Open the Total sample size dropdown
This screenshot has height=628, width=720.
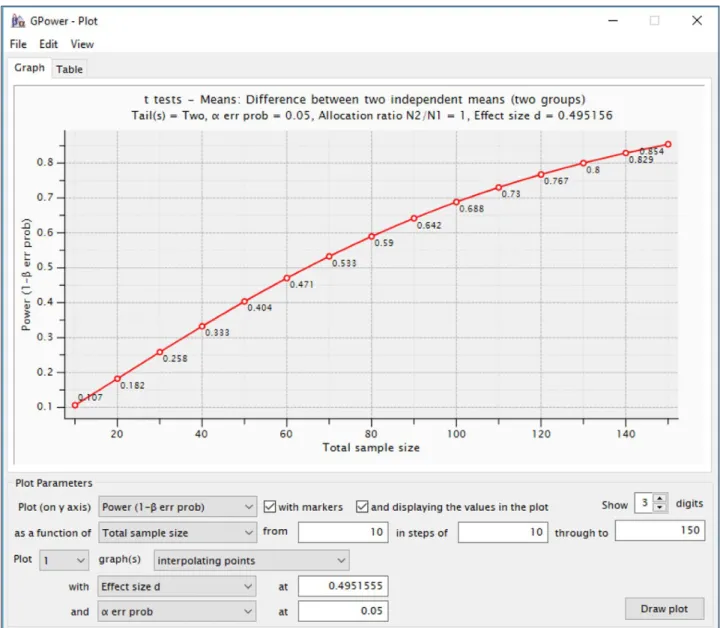point(177,533)
